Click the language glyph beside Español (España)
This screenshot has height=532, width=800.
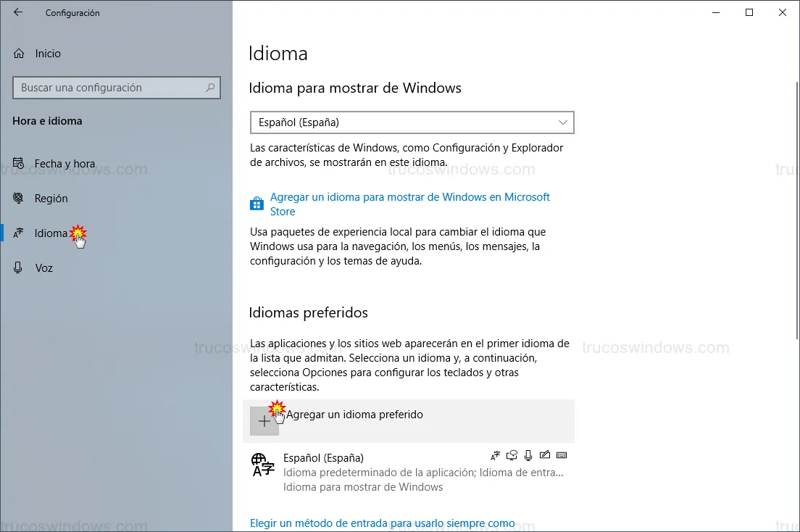[x=262, y=464]
